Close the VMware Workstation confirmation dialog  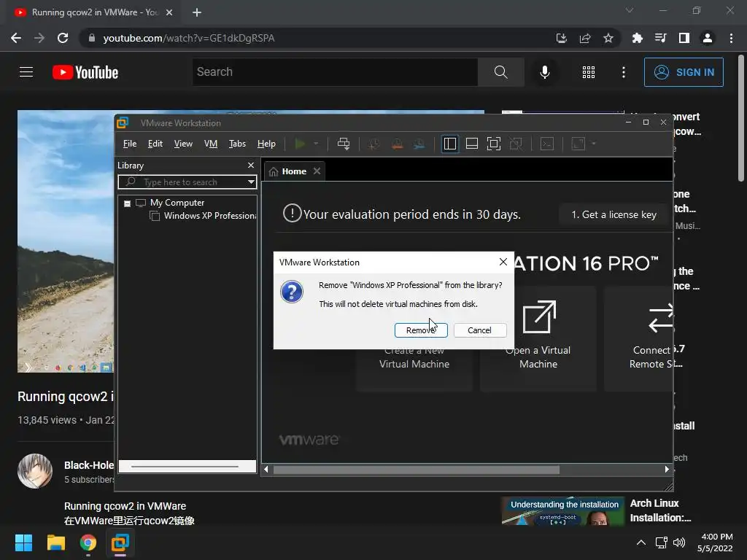pyautogui.click(x=503, y=262)
